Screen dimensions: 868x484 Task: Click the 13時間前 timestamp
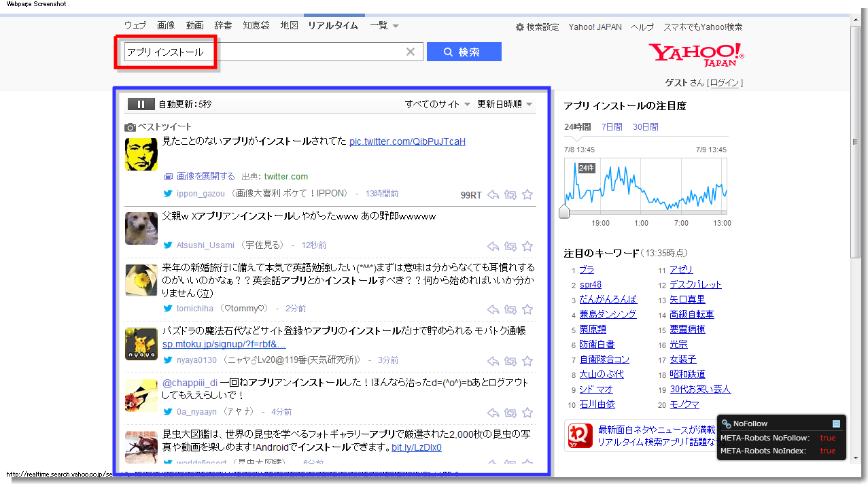coord(382,194)
